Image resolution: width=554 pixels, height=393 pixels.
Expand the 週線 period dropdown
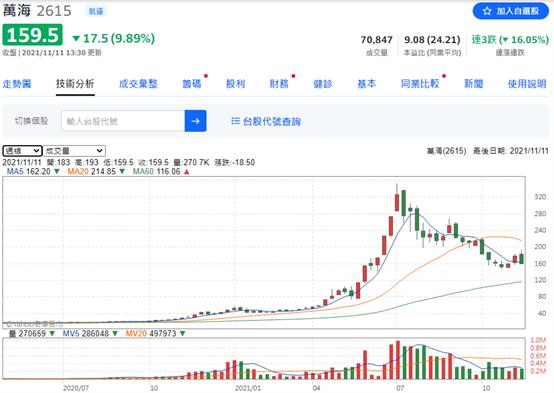[x=23, y=151]
